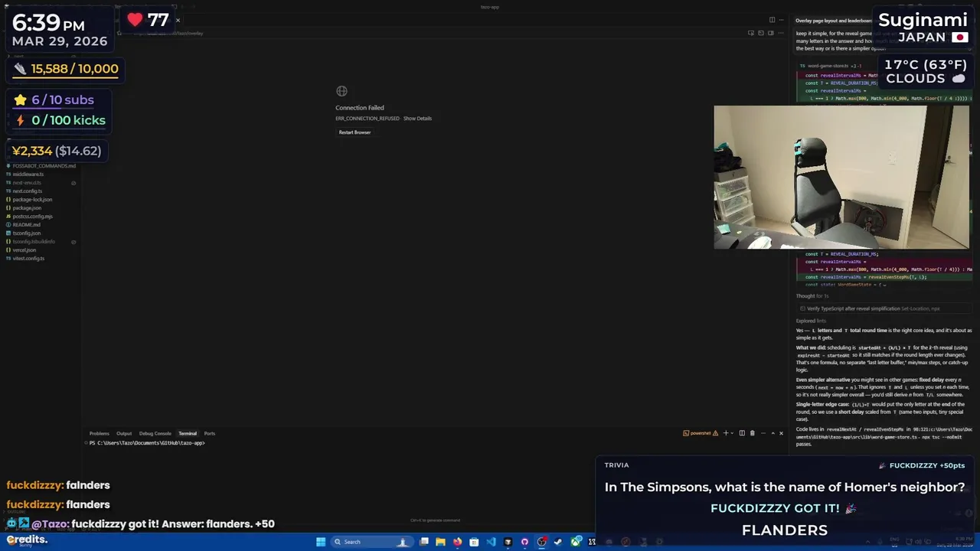The width and height of the screenshot is (980, 551).
Task: Close the terminal panel
Action: click(781, 433)
